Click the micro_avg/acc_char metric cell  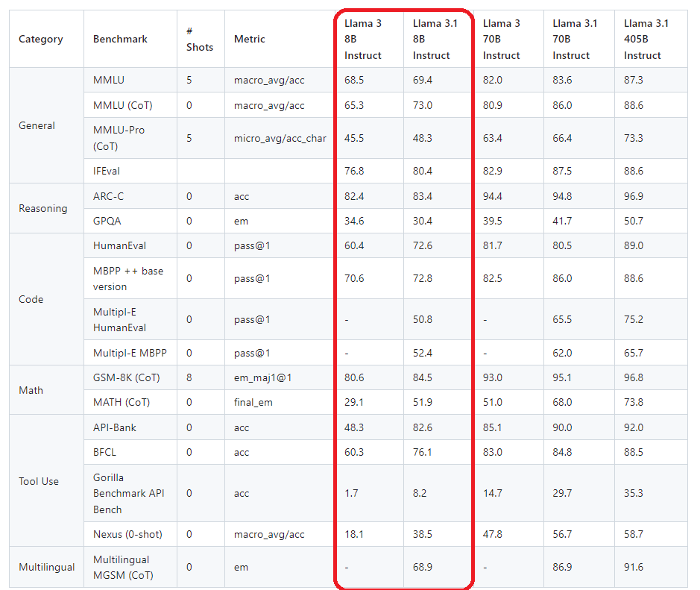click(x=280, y=139)
